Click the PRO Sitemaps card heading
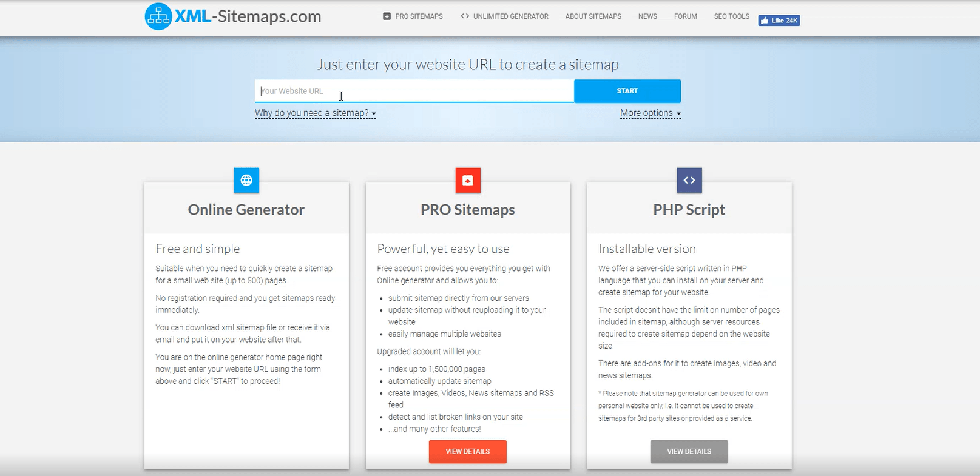Image resolution: width=980 pixels, height=476 pixels. point(468,210)
